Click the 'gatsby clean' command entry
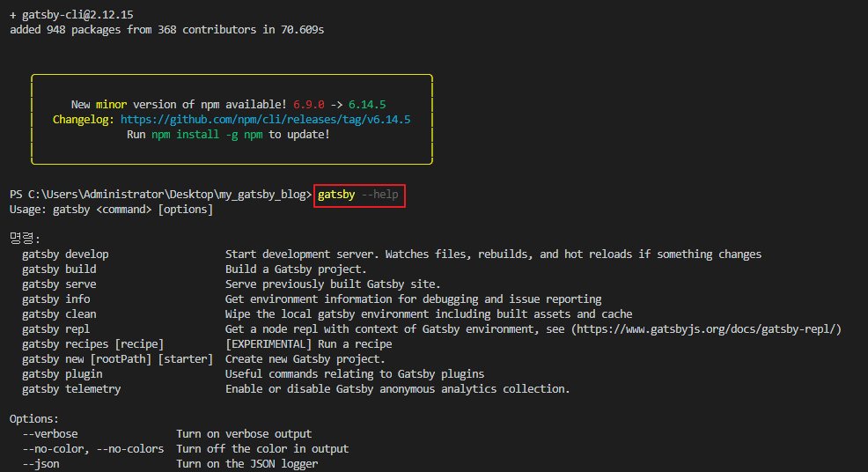 click(x=59, y=314)
